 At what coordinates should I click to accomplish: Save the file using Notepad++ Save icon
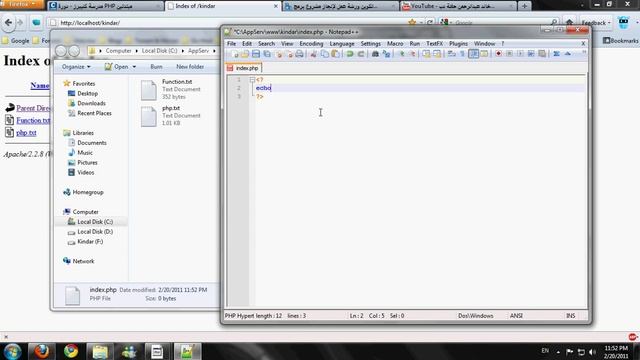pos(256,54)
